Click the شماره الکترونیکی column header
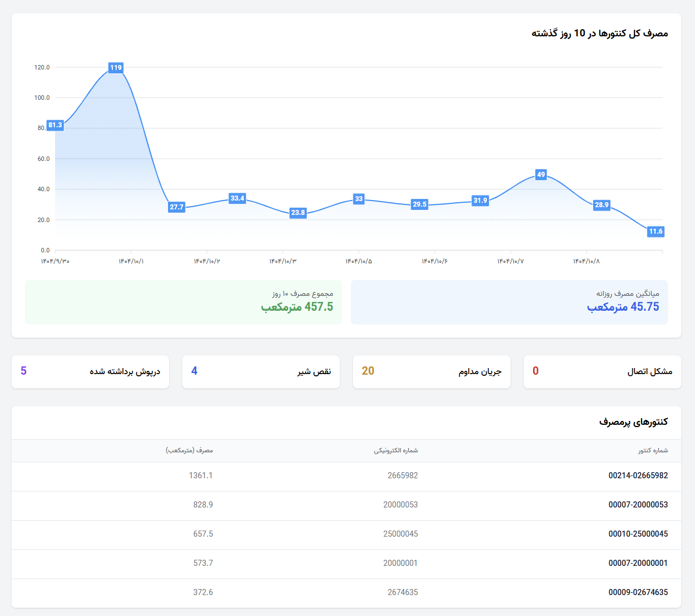Viewport: 695px width, 616px height. (395, 451)
